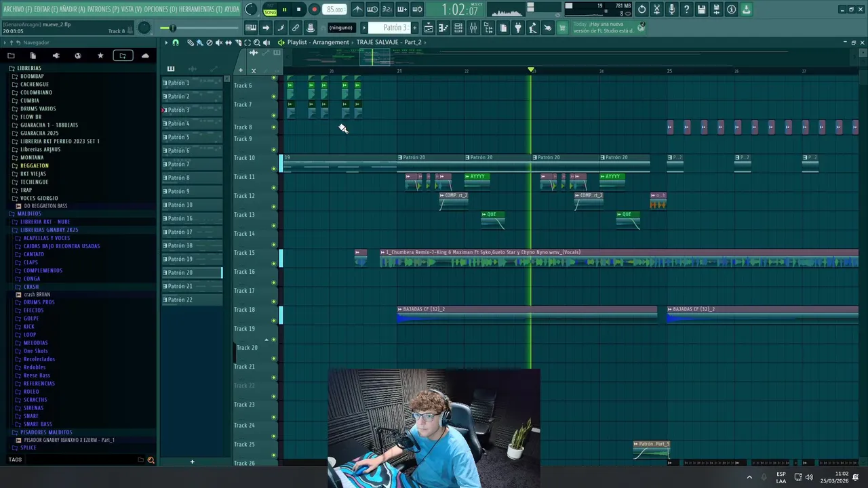Toggle overdub/blend recording icon

point(402,9)
